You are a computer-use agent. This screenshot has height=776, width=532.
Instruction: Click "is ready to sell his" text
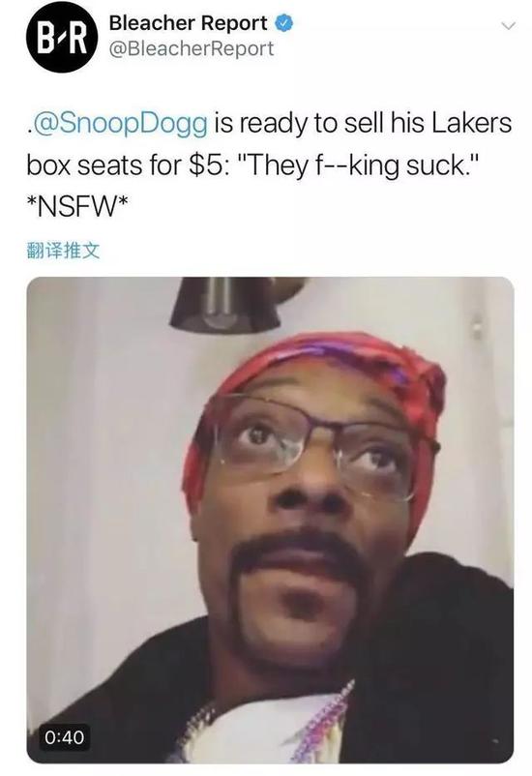(x=320, y=124)
